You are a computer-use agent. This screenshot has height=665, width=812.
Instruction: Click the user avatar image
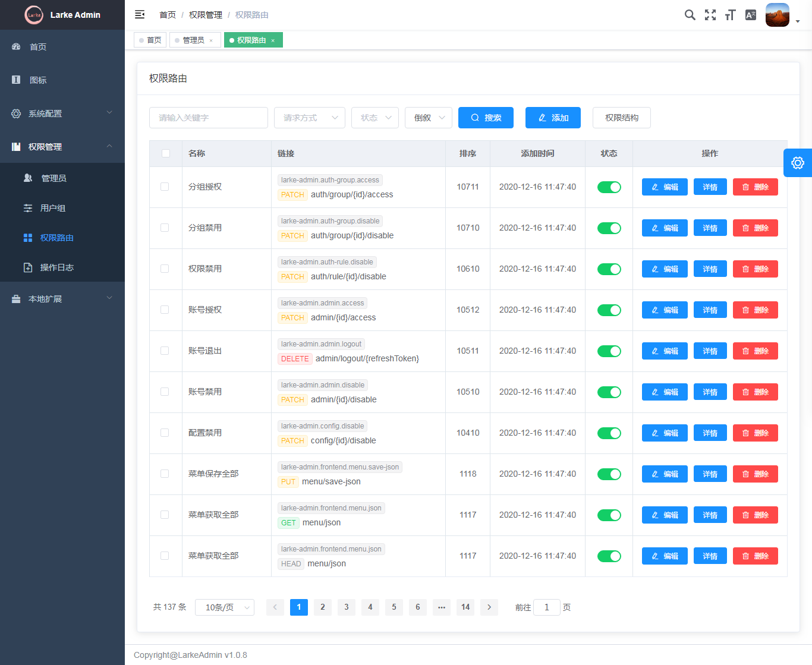point(778,15)
